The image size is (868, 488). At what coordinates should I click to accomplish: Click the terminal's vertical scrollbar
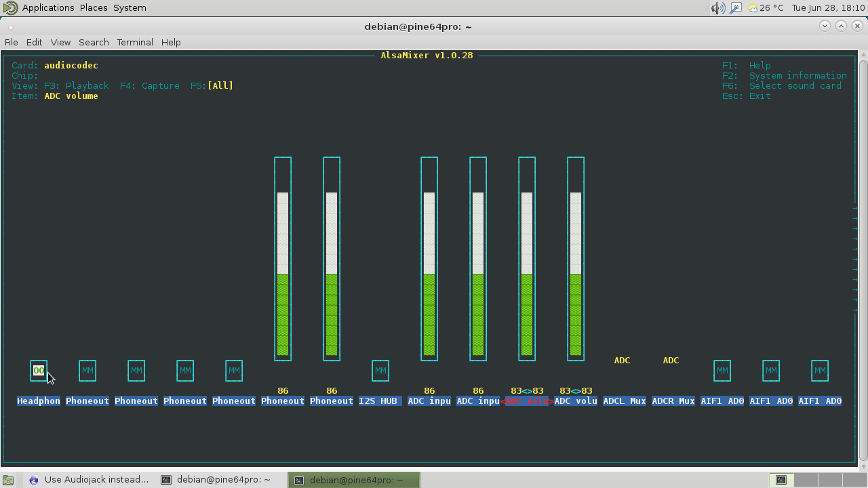[863, 258]
